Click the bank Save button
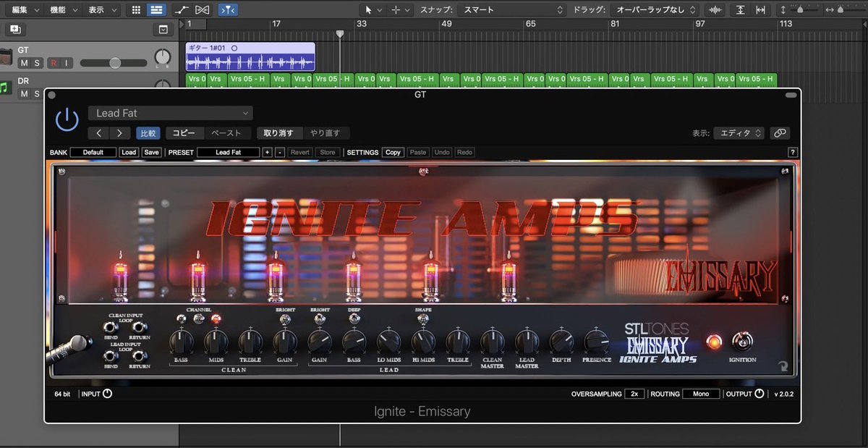 coord(151,153)
